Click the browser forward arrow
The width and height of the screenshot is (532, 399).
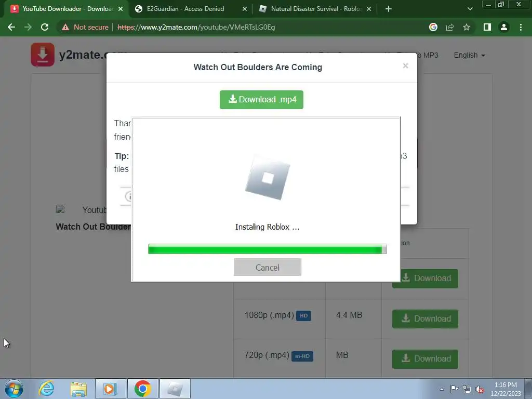point(28,27)
